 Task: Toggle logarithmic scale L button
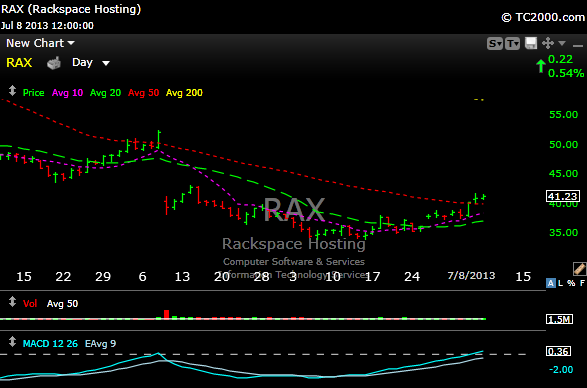[x=560, y=283]
